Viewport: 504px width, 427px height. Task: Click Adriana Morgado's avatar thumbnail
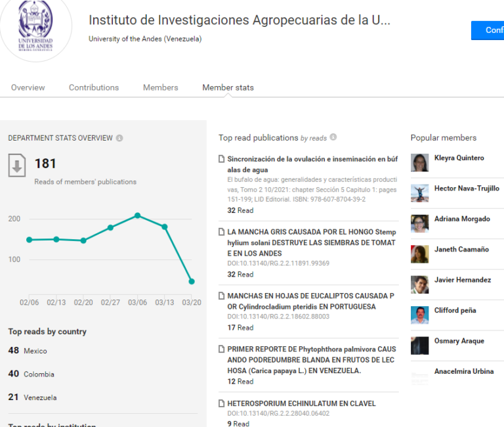click(x=420, y=223)
